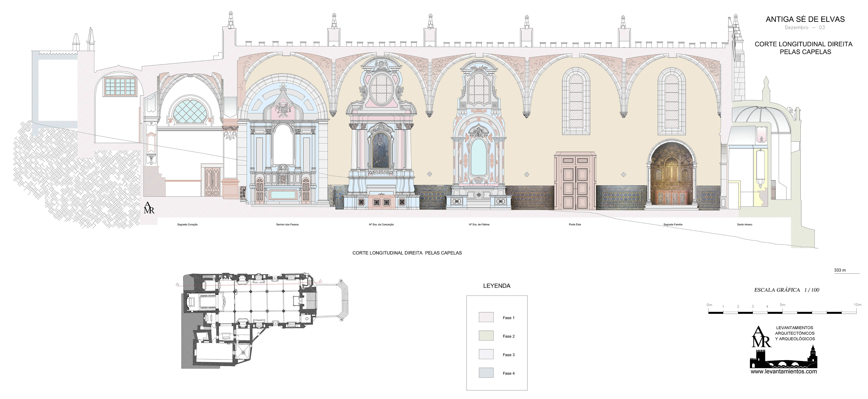Click the graphic scale bar
Viewport: 868px width, 399px height.
(x=783, y=313)
